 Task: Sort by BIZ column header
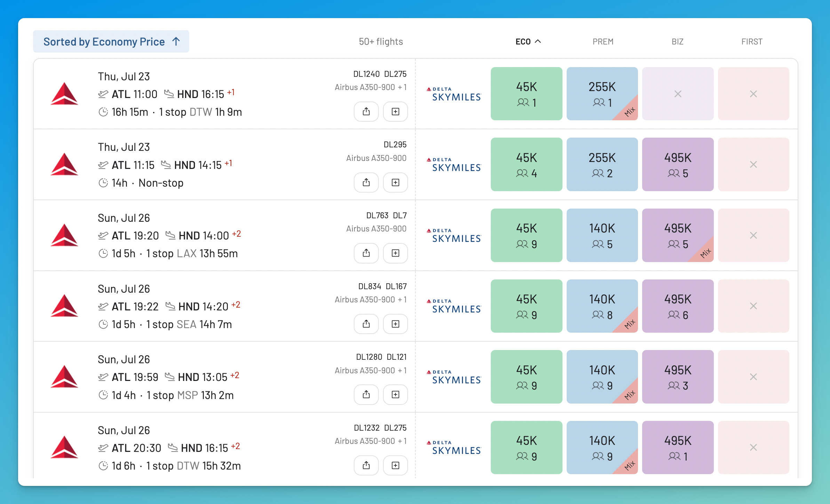click(x=677, y=41)
